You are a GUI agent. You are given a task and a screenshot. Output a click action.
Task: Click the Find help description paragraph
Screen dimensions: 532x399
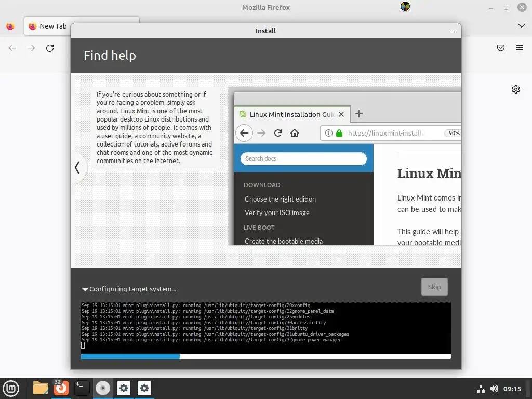coord(154,128)
